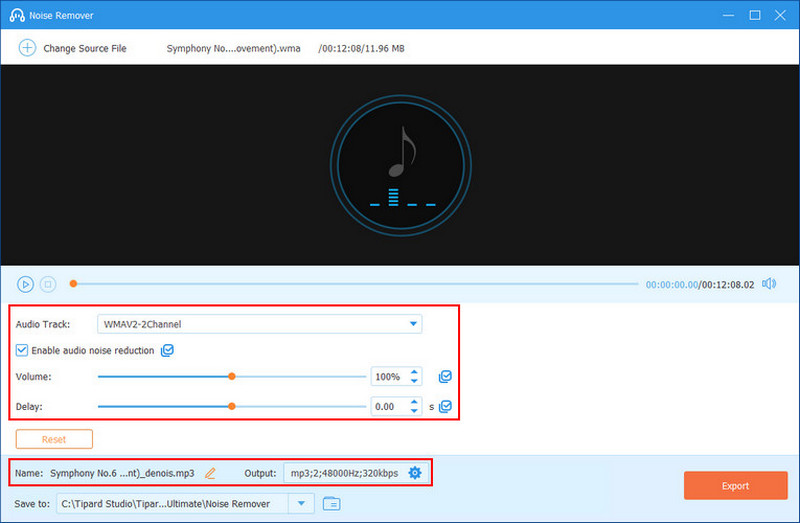
Task: Toggle Enable audio noise reduction checkbox
Action: pos(22,351)
